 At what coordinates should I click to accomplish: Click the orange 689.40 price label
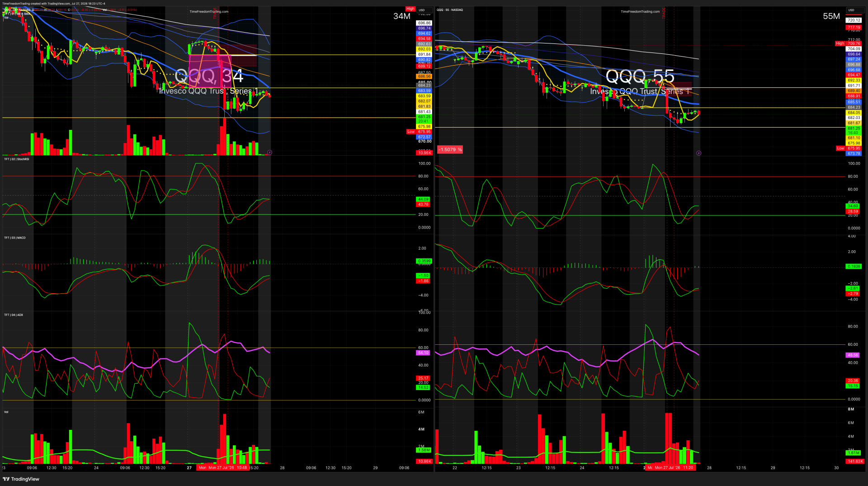pos(854,91)
